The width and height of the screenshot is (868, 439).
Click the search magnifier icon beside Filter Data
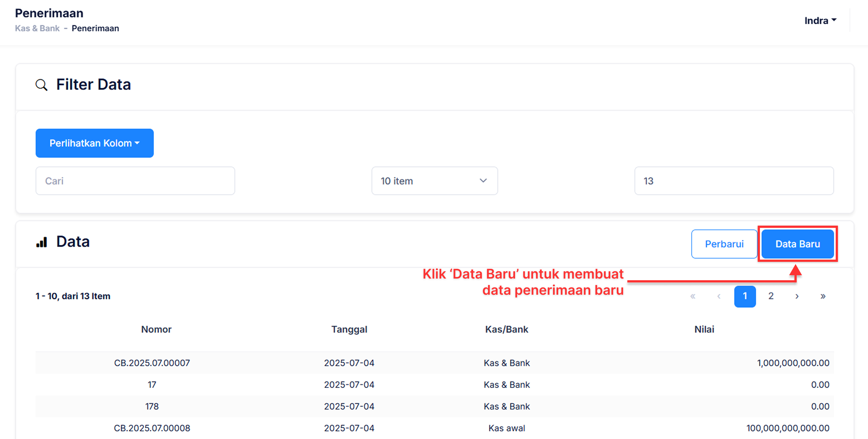(x=41, y=85)
